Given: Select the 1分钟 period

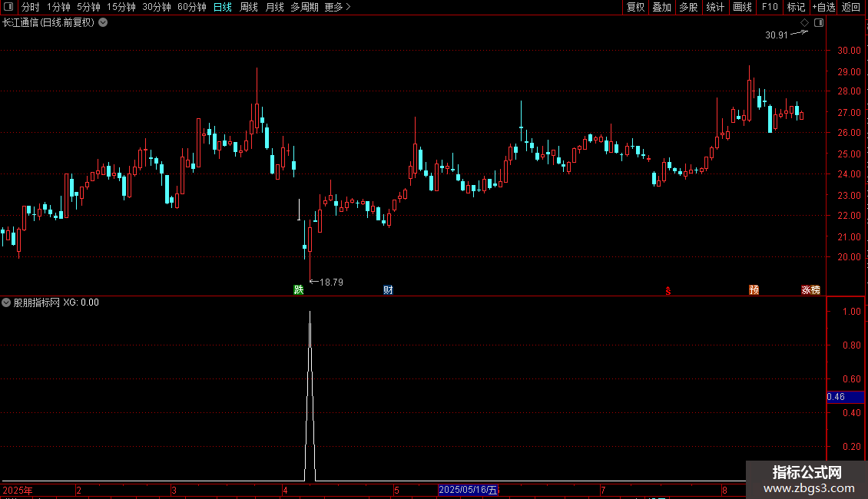Looking at the screenshot, I should point(58,7).
